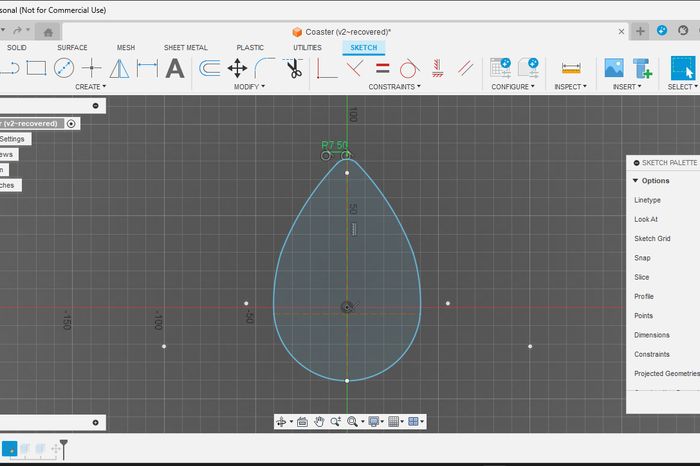This screenshot has width=700, height=466.
Task: Toggle activate radio button on Coaster component
Action: coord(71,124)
